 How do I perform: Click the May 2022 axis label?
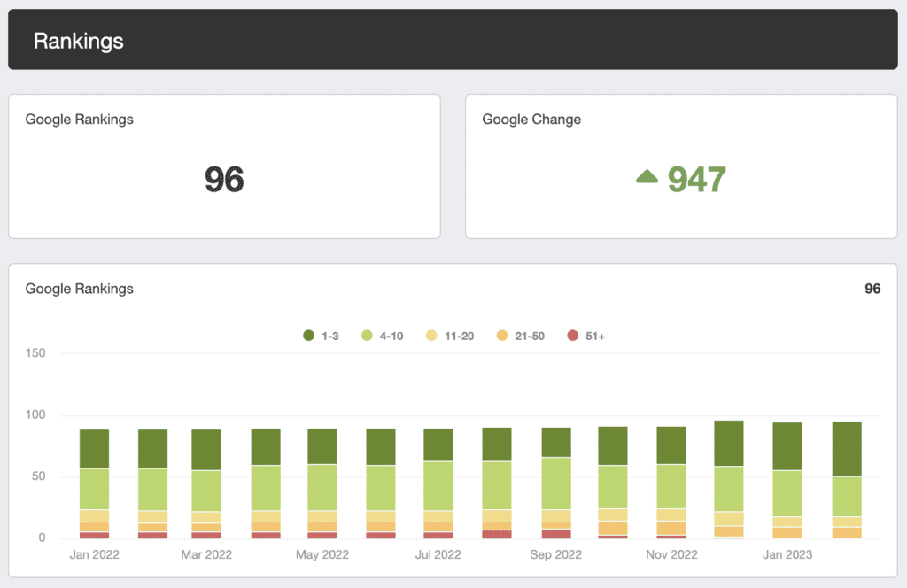[x=322, y=554]
